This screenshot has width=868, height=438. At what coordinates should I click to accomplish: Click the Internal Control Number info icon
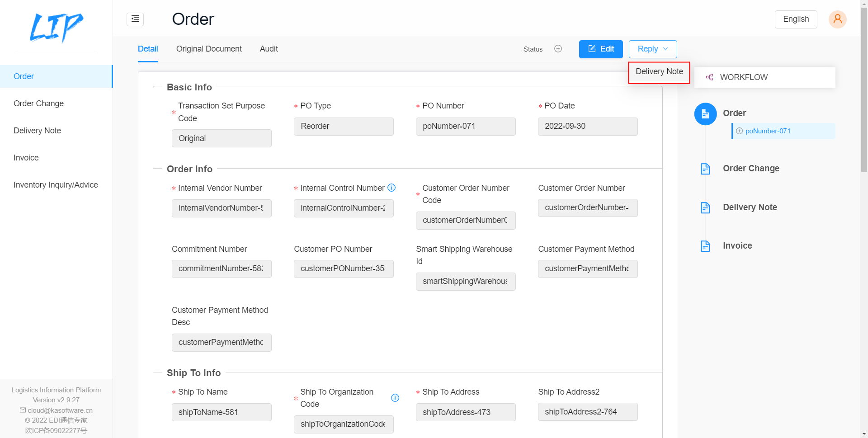392,188
